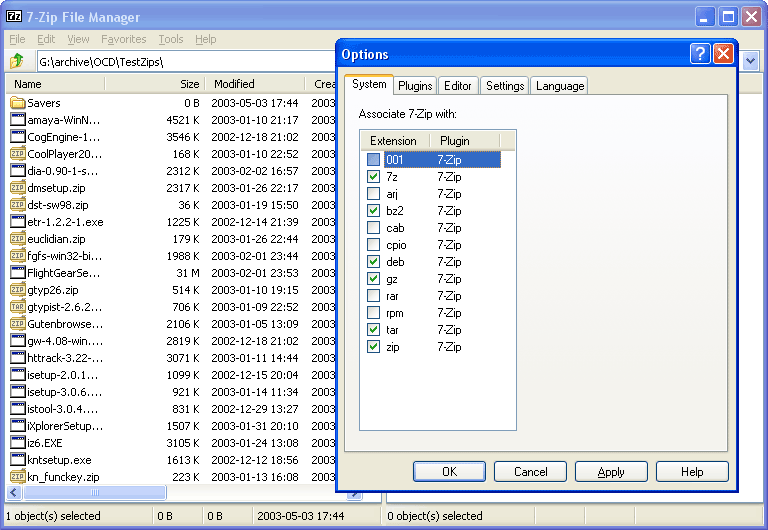
Task: Uncheck the bz2 extension checkbox
Action: coord(373,211)
